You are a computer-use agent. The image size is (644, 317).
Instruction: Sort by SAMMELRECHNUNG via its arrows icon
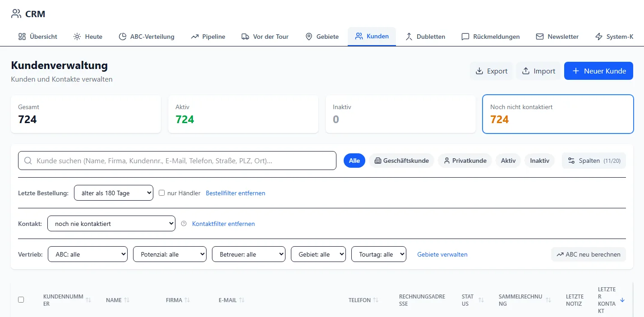point(548,300)
